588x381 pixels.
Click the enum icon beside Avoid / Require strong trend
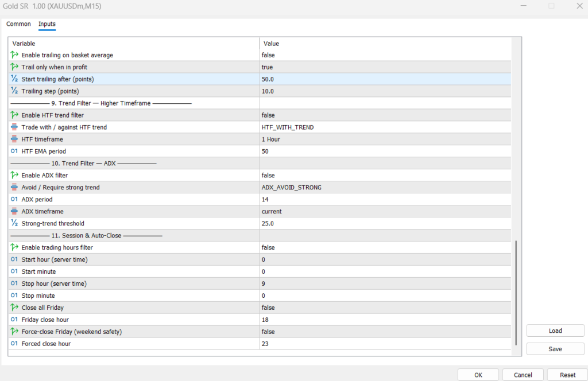14,187
